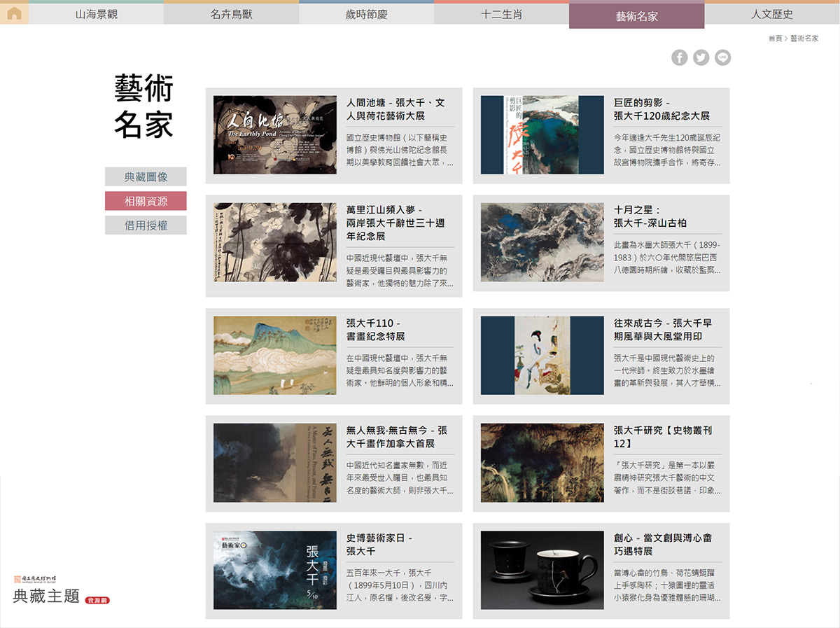Click the 首頁 breadcrumb link
Screen dimensions: 840x628
tap(775, 39)
